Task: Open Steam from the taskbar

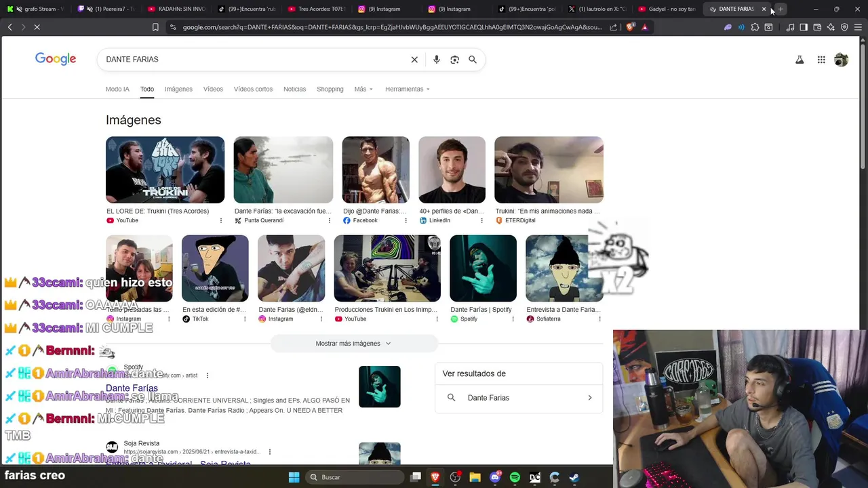Action: [x=574, y=477]
